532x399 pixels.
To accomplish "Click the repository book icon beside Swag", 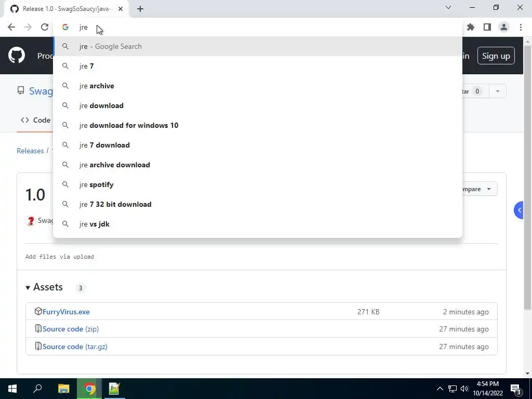I will (21, 90).
